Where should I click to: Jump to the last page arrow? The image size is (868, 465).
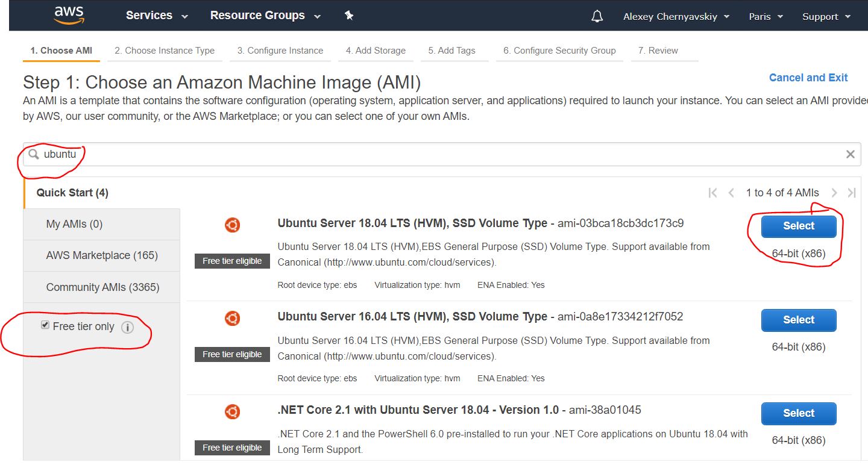click(852, 193)
